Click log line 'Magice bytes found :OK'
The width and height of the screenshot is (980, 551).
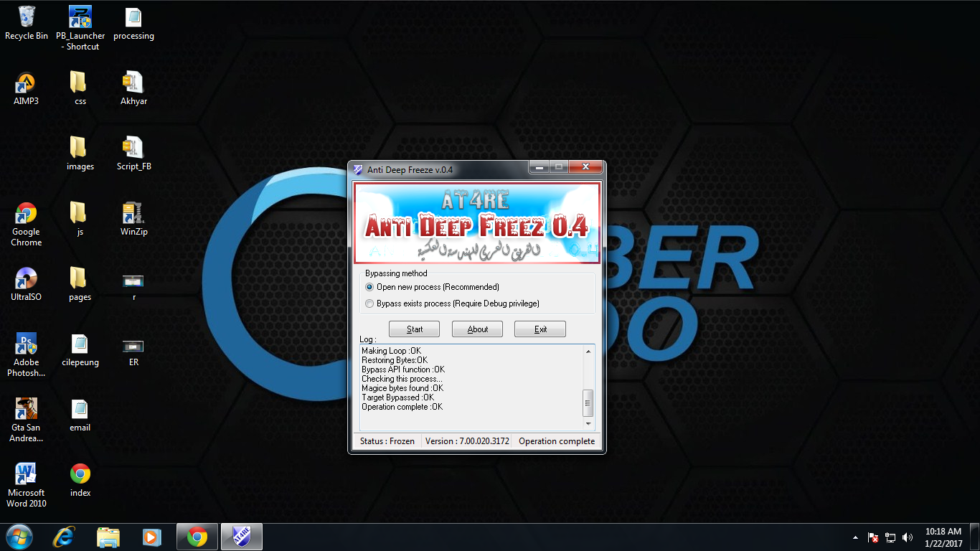tap(402, 388)
